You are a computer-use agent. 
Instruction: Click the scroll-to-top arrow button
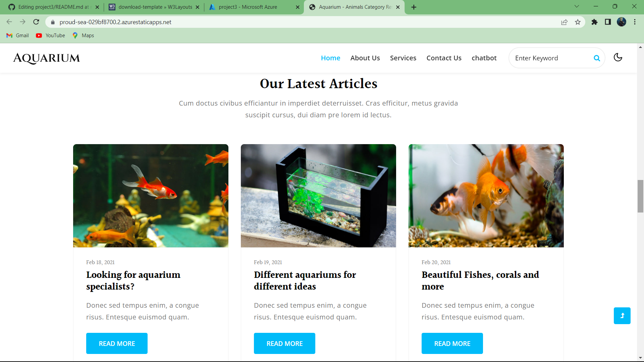pos(622,316)
